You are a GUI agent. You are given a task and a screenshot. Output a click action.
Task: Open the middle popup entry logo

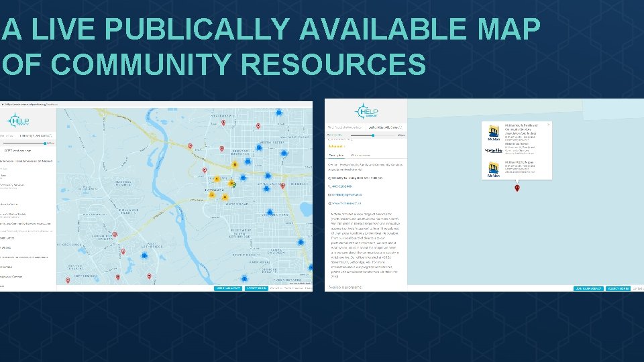[x=494, y=151]
